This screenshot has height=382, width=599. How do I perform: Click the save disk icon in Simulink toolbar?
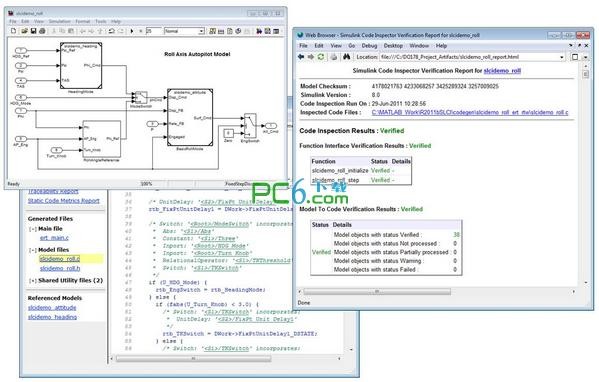pyautogui.click(x=33, y=31)
